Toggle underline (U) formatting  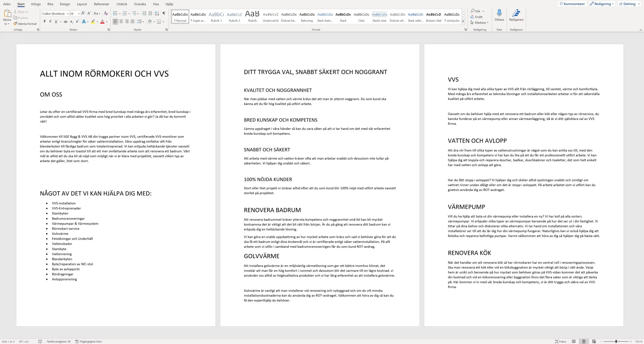click(56, 22)
